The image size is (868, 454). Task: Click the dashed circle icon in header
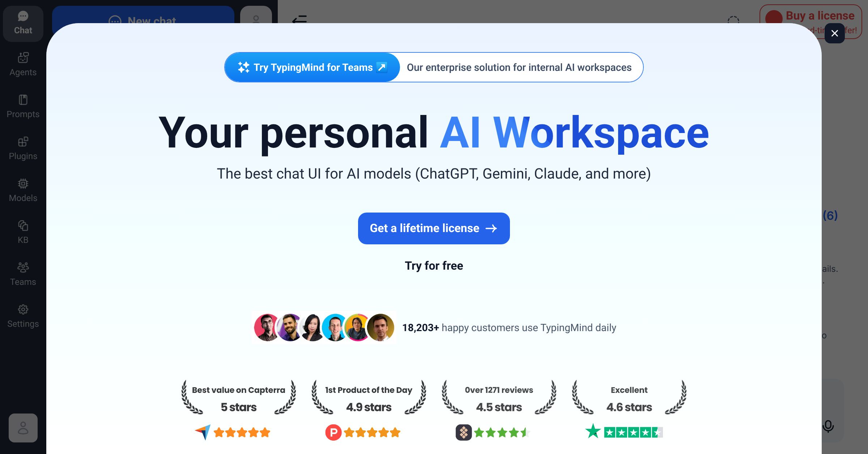733,20
